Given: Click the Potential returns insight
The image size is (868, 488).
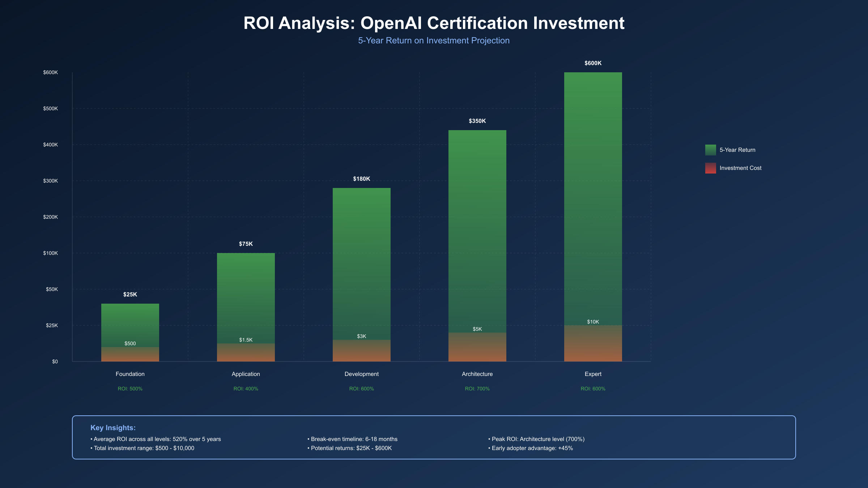Looking at the screenshot, I should pos(349,448).
